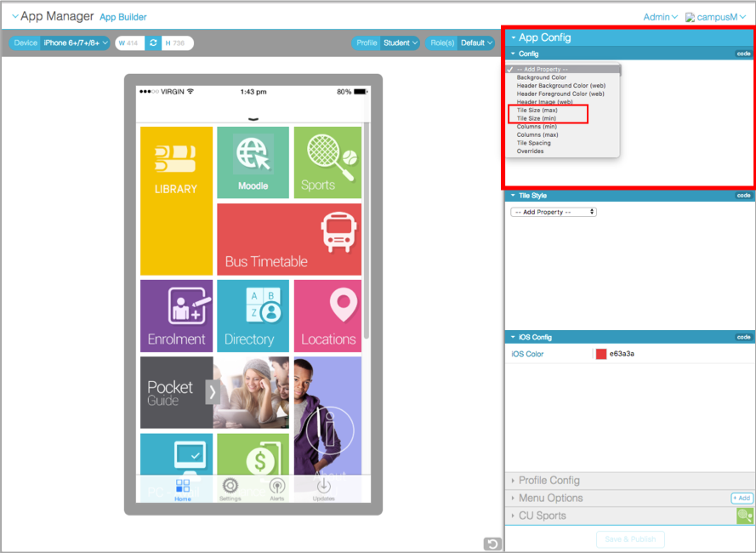The height and width of the screenshot is (553, 756).
Task: Click the iOS Config code button
Action: tap(743, 337)
